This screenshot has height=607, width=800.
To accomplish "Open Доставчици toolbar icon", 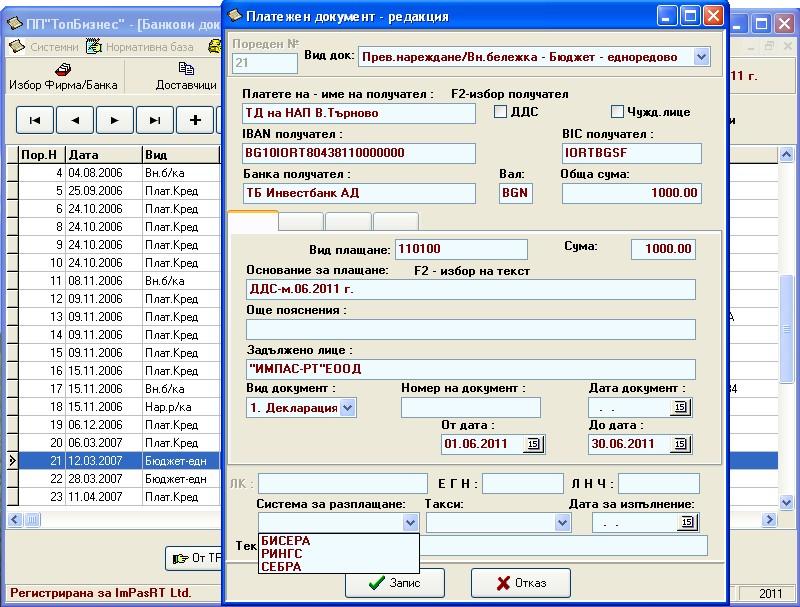I will [186, 68].
